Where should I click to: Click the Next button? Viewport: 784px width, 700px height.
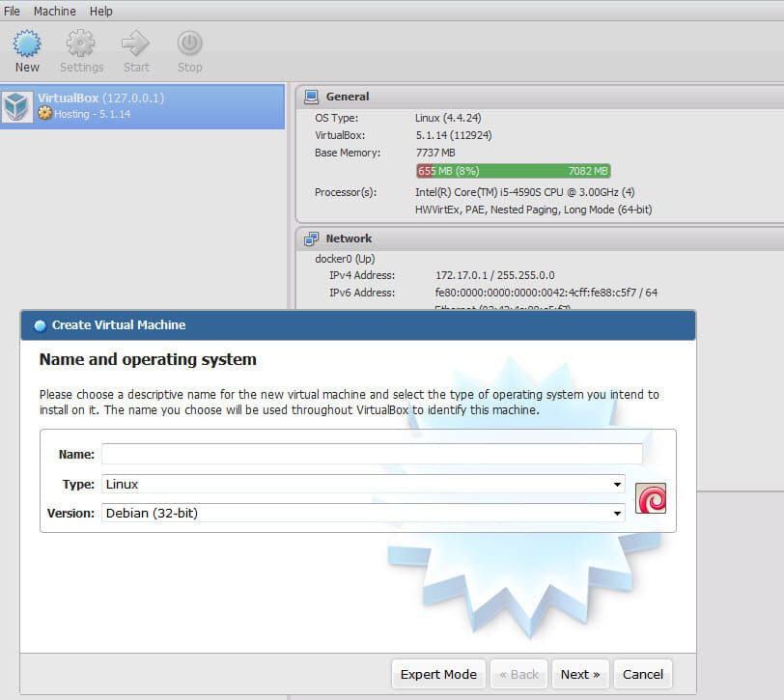coord(580,675)
